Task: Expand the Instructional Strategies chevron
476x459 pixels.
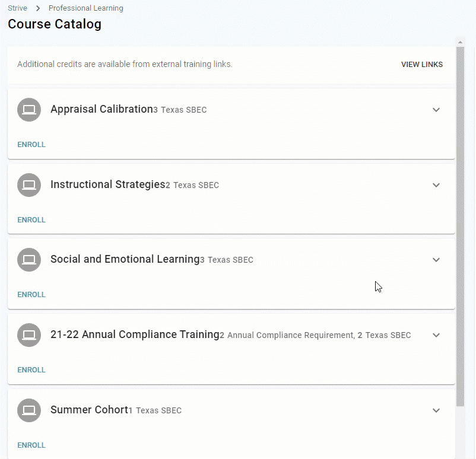Action: 436,185
